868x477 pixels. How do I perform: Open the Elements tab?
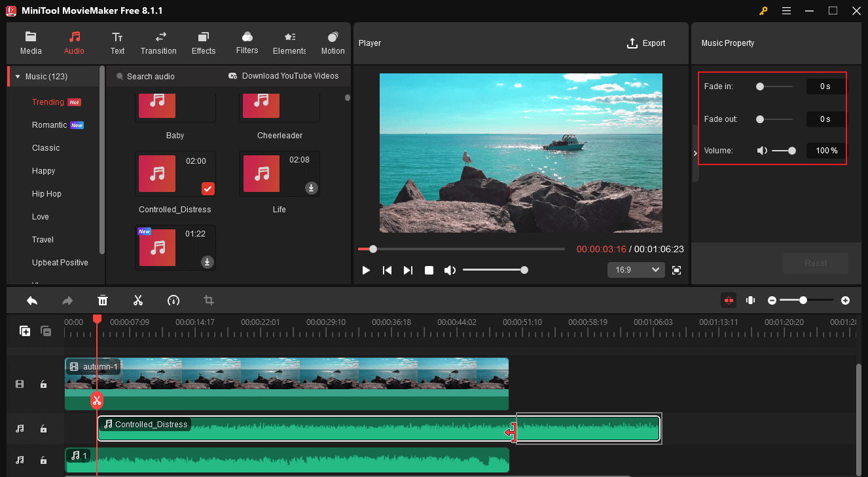[289, 43]
